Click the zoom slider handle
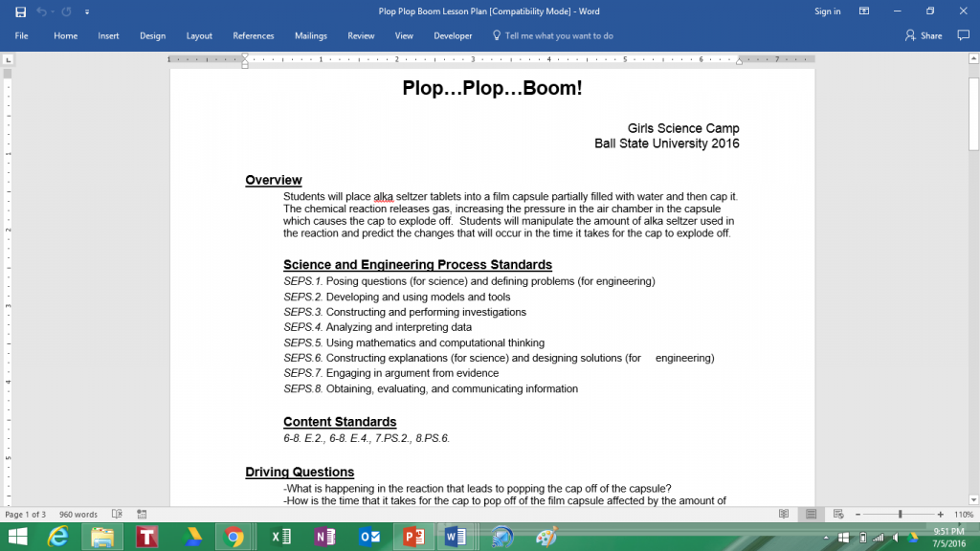Screen dimensions: 980x551 point(900,515)
